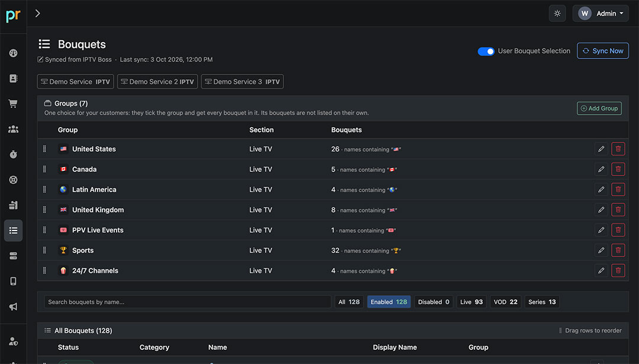The height and width of the screenshot is (364, 639).
Task: Click the Status column header
Action: (x=68, y=347)
